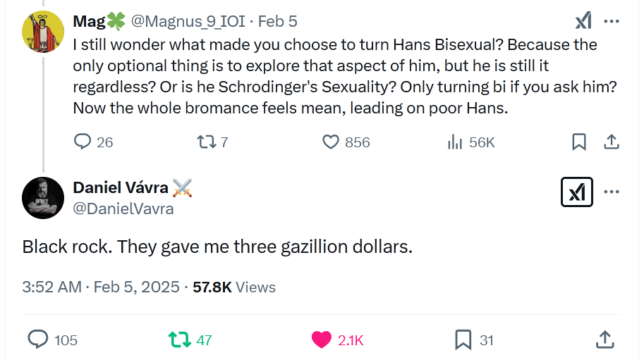Viewport: 644px width, 360px height.
Task: Repost Mag's tweet with 7 reposts
Action: (x=206, y=142)
